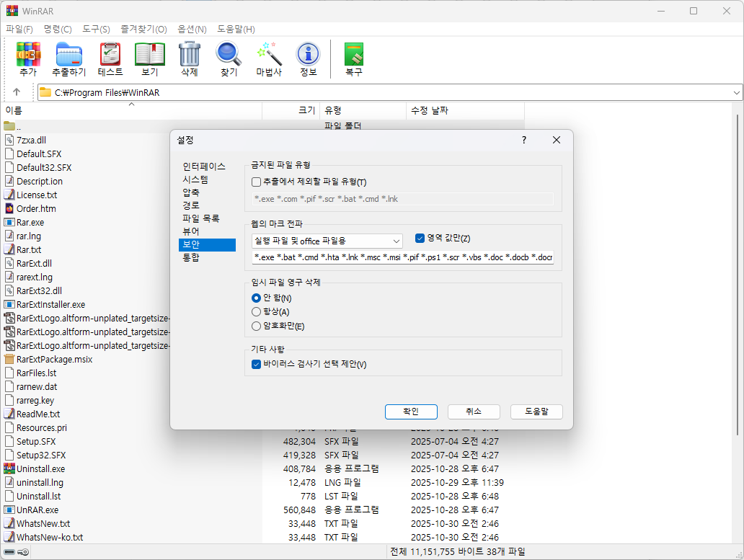Sort by the 유형 column header
Image resolution: width=744 pixels, height=560 pixels.
(363, 110)
